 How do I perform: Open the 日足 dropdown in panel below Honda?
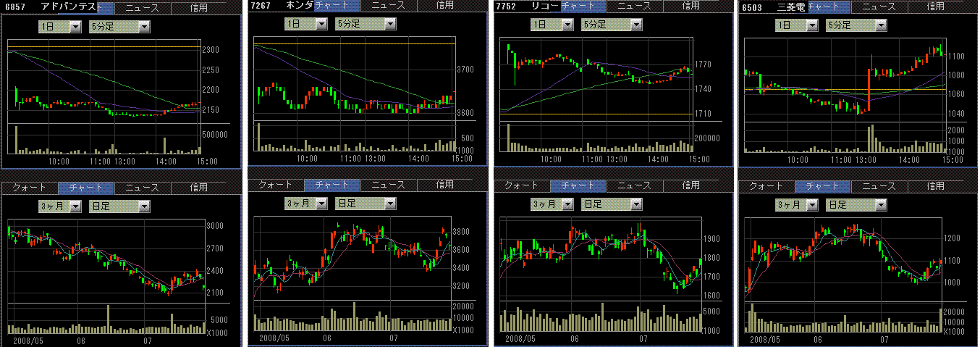(x=366, y=204)
